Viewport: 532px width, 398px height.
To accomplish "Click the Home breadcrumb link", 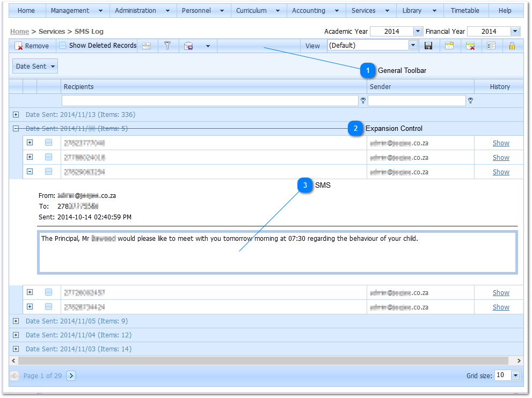I will click(x=20, y=32).
